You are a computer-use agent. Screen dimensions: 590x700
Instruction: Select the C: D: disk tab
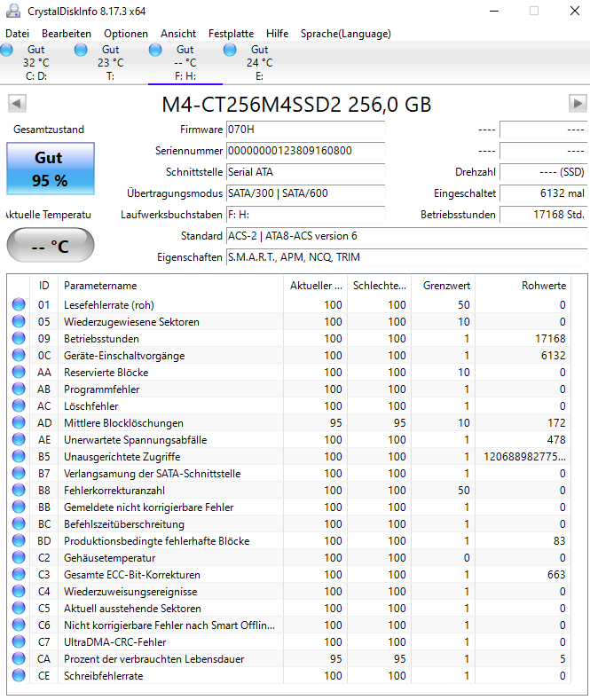click(36, 63)
